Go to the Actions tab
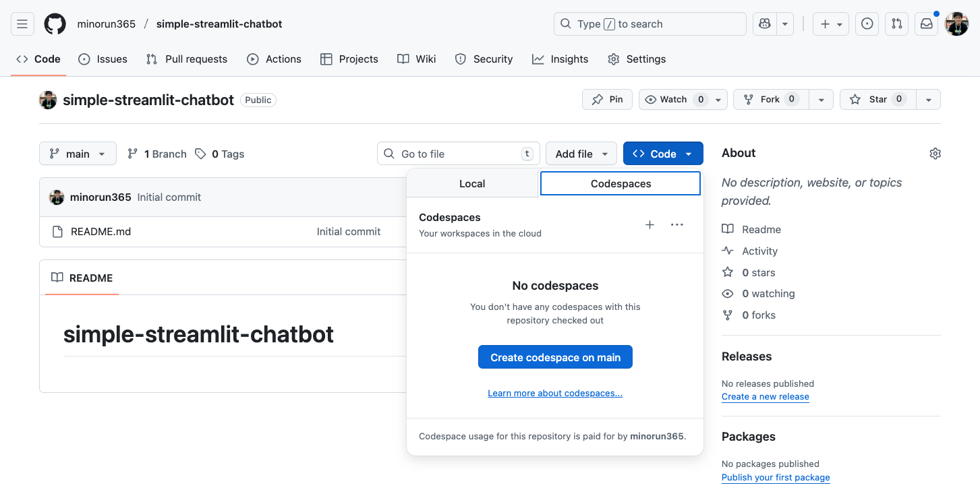This screenshot has height=498, width=980. point(274,59)
